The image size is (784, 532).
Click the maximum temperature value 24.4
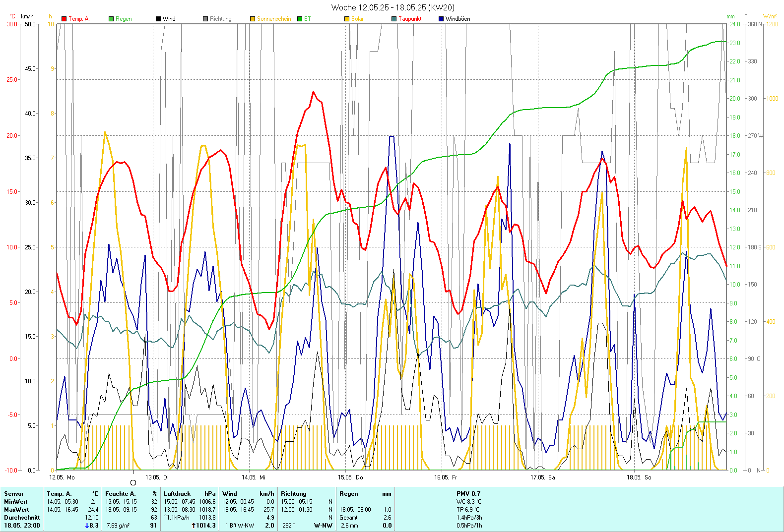click(x=93, y=510)
